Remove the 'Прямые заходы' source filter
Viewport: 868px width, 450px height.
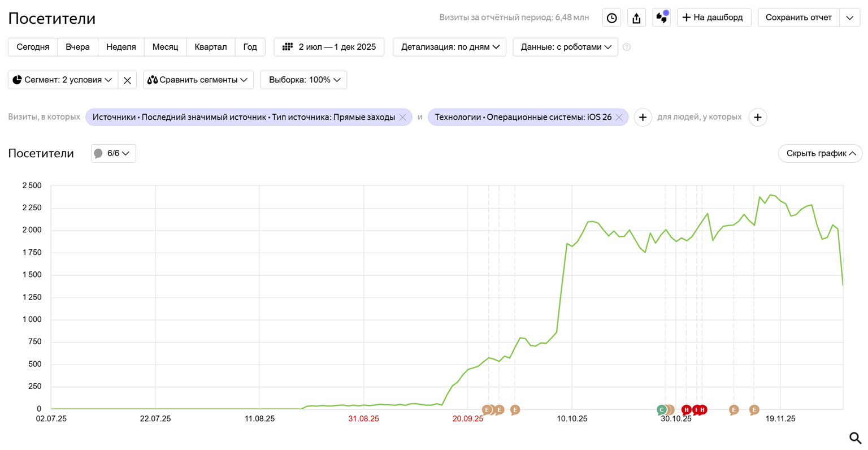[x=403, y=118]
